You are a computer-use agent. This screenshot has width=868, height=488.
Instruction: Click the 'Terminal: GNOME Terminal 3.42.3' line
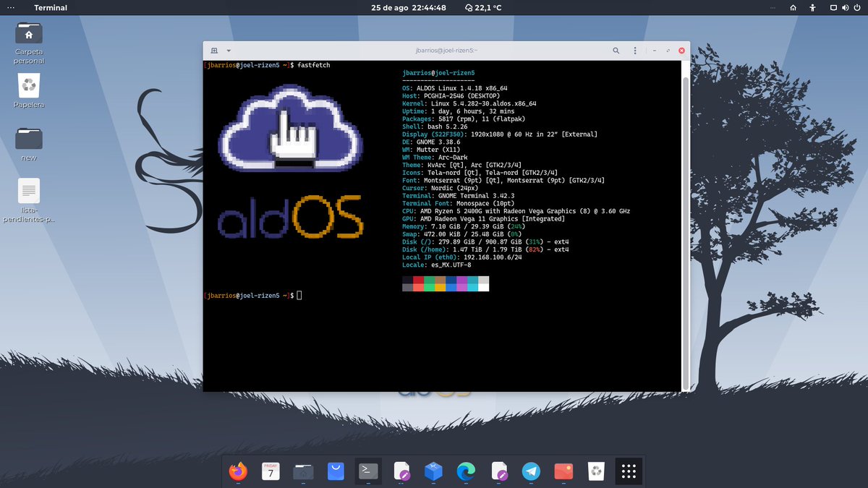pos(458,196)
